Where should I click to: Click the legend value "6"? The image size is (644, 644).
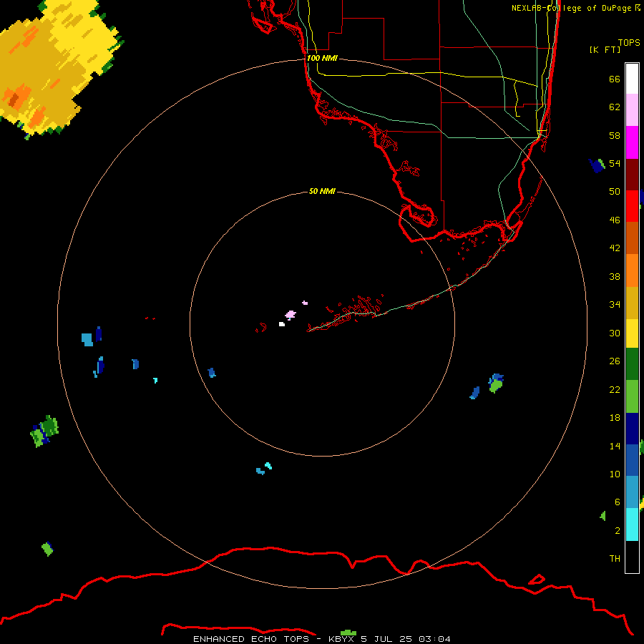(x=617, y=502)
